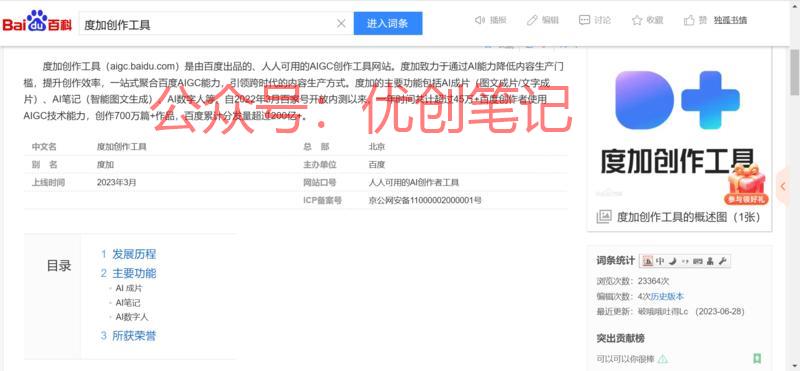Click the 主办单位 field label

point(320,164)
